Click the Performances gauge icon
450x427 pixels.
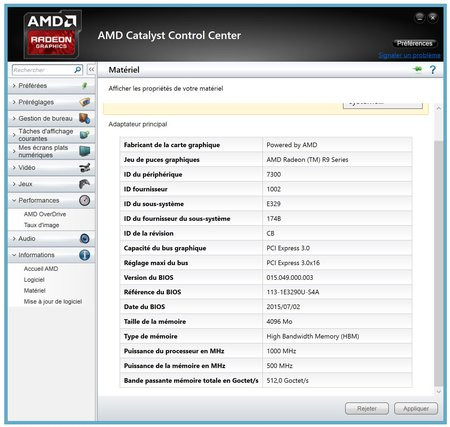click(85, 200)
